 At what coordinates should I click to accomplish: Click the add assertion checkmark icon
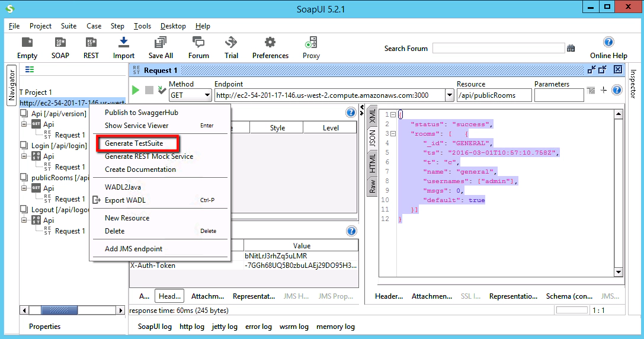[x=162, y=90]
